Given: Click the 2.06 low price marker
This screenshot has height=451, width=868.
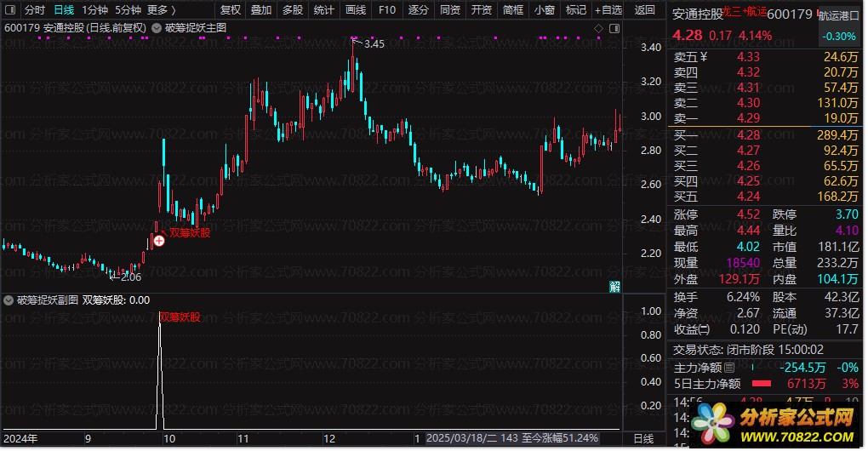Looking at the screenshot, I should point(131,277).
